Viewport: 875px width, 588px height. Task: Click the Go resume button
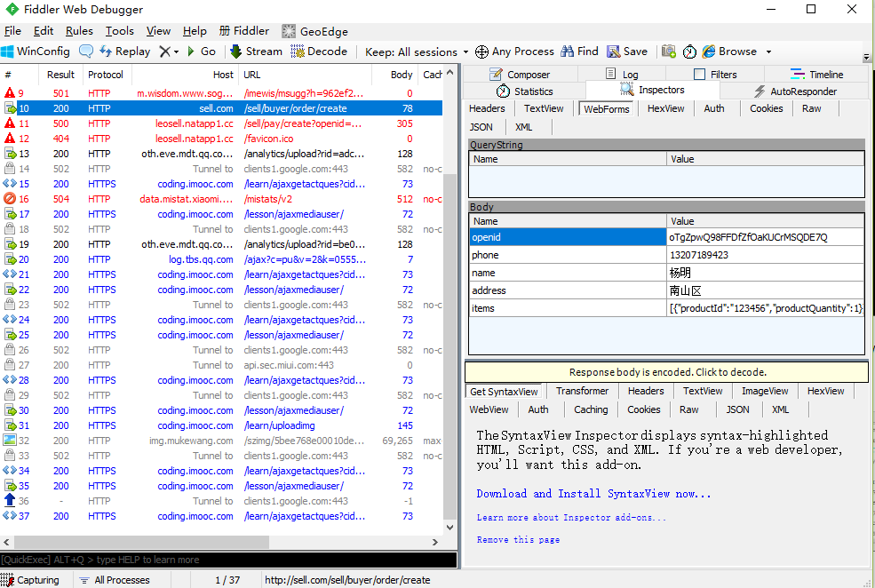pos(201,52)
